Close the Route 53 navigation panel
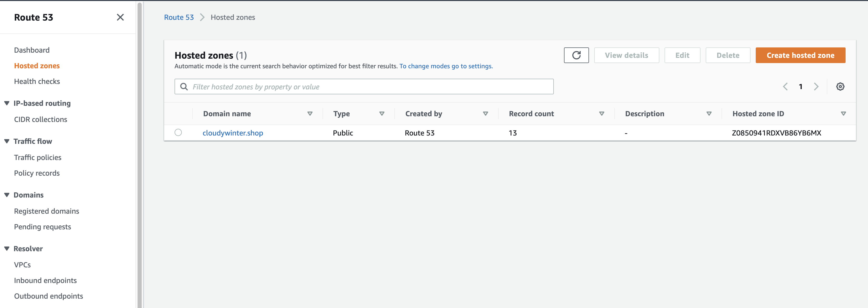This screenshot has width=868, height=308. click(120, 17)
